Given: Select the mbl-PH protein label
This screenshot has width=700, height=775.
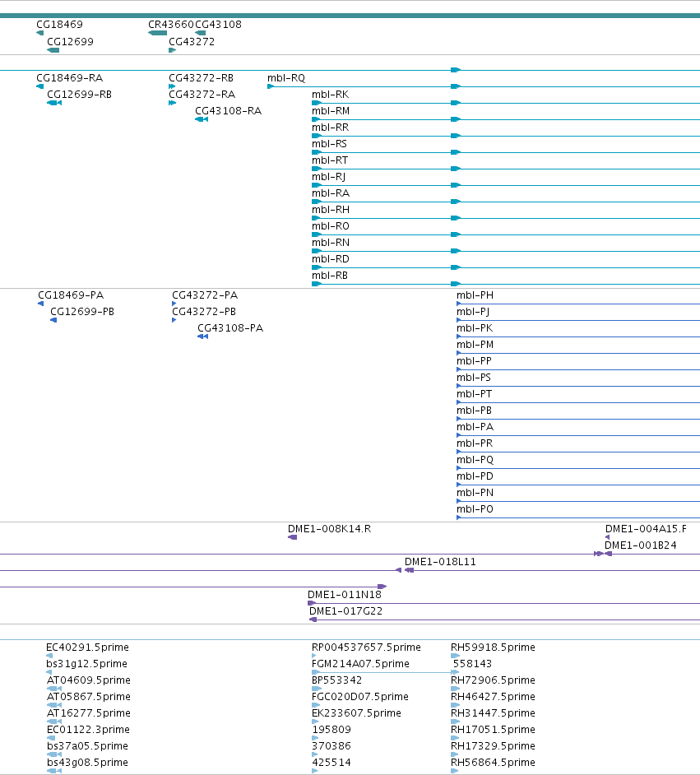Looking at the screenshot, I should [x=475, y=295].
